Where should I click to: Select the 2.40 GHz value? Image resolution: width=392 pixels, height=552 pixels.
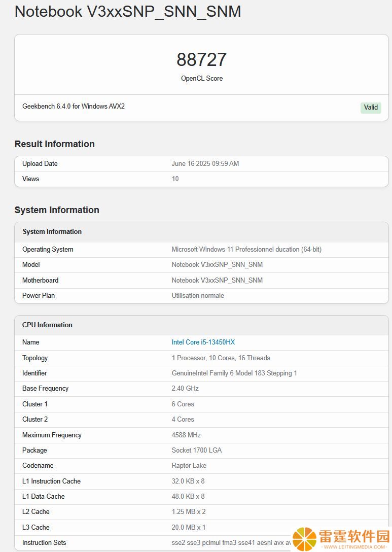point(185,389)
